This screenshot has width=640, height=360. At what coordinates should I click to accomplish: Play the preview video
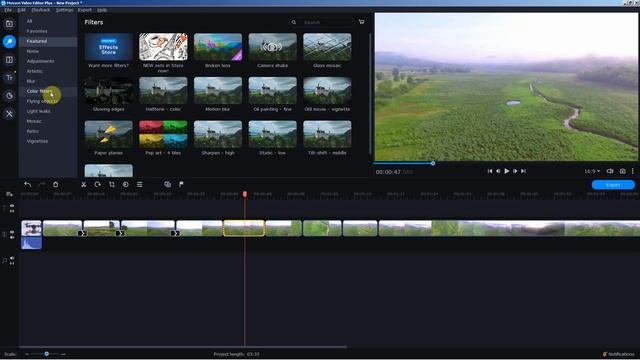pos(507,171)
